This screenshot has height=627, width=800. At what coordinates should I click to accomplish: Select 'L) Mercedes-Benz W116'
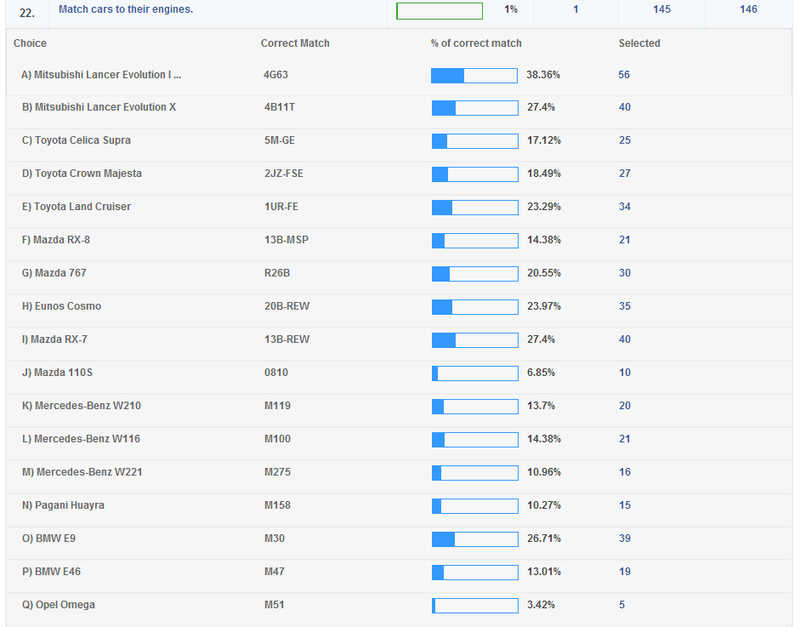pyautogui.click(x=81, y=439)
